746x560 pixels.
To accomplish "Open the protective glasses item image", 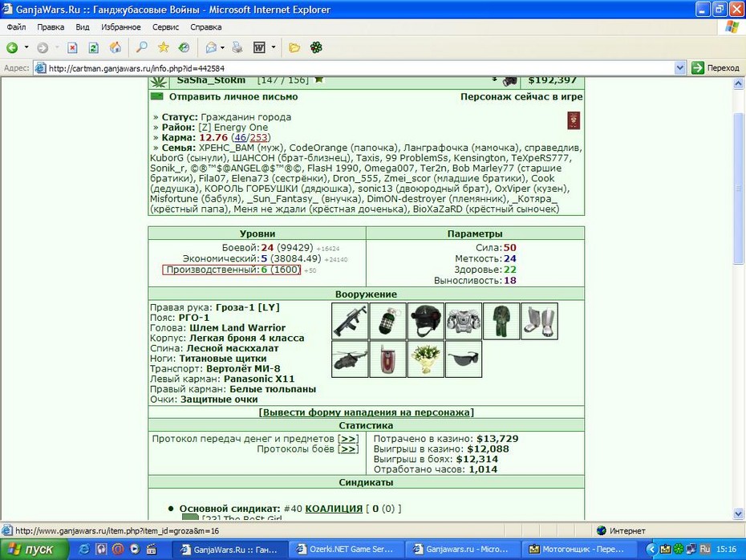I will click(x=464, y=359).
